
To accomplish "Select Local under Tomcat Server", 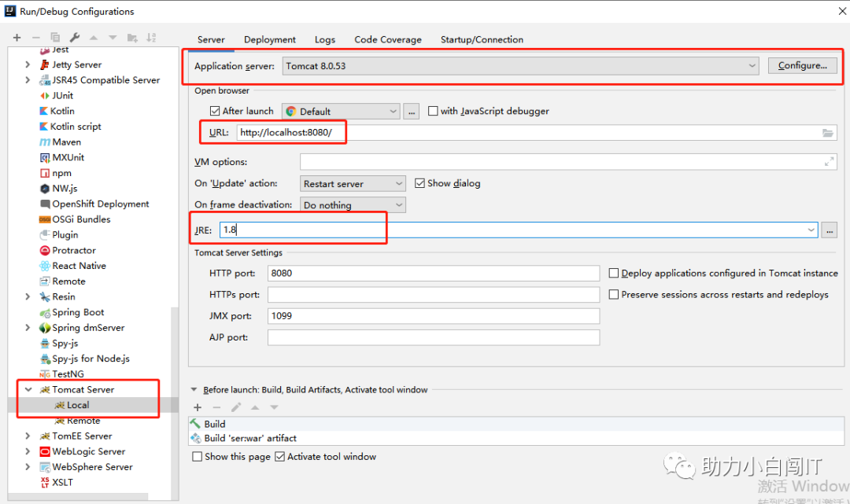I will pos(77,405).
